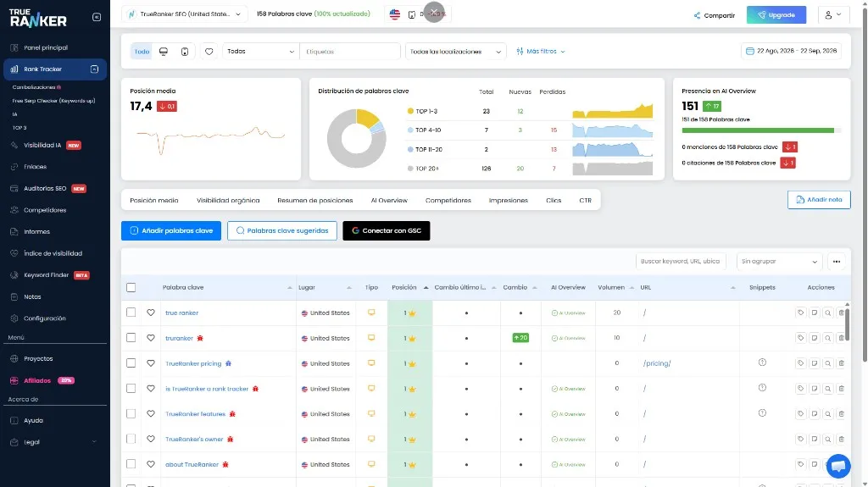Click tag icon in 'true ranker' row
Image resolution: width=868 pixels, height=487 pixels.
[x=800, y=313]
